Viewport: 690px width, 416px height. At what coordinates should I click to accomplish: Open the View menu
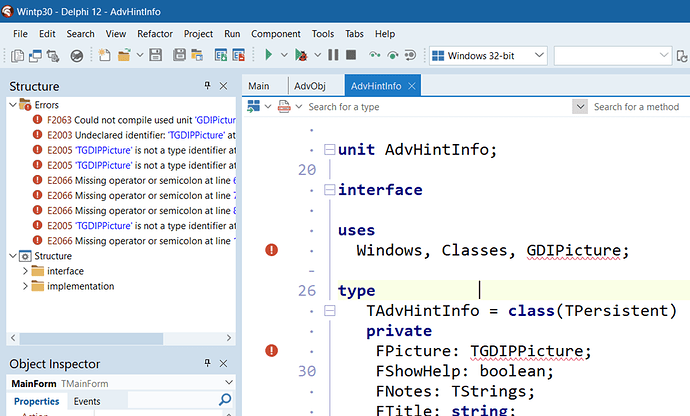pyautogui.click(x=116, y=34)
